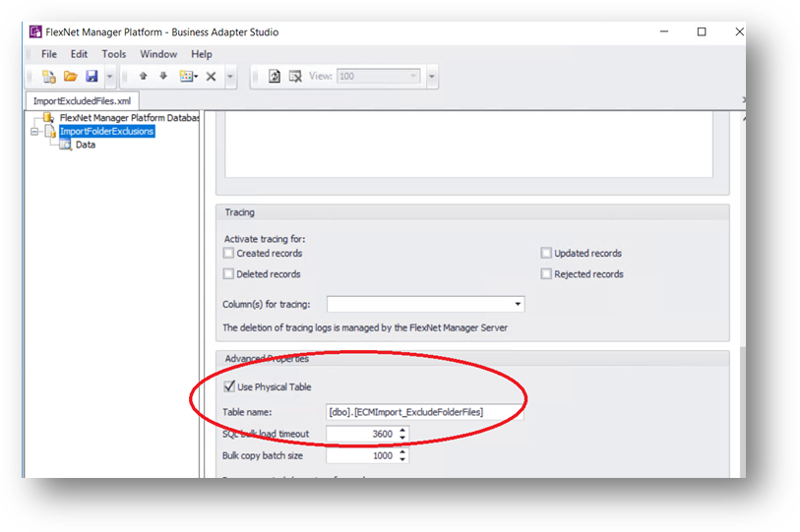Enable Rejected records tracing
Image resolution: width=800 pixels, height=532 pixels.
click(x=546, y=274)
